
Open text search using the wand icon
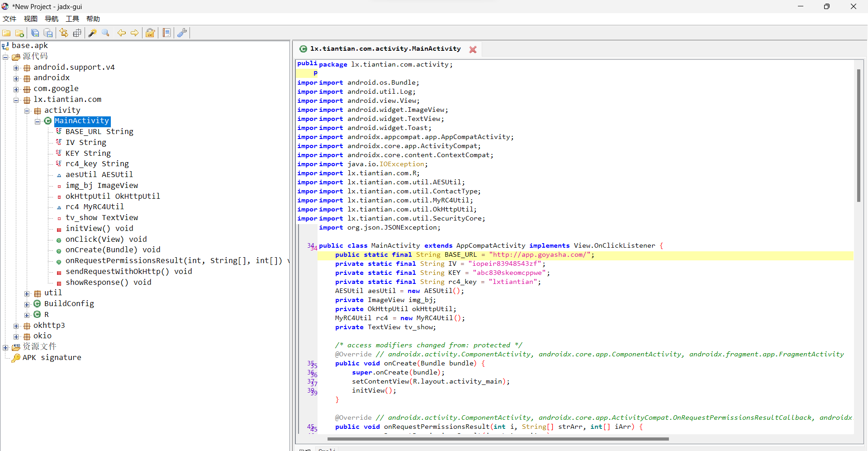(x=93, y=33)
